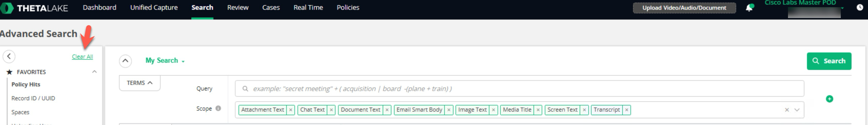The height and width of the screenshot is (125, 868).
Task: Remove the Chat Text scope tag
Action: pyautogui.click(x=331, y=110)
